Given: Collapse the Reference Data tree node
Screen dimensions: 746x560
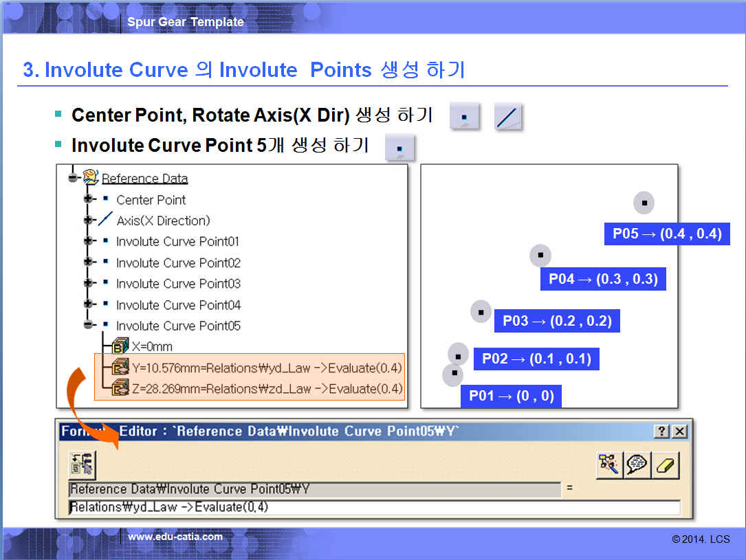Looking at the screenshot, I should [x=74, y=178].
